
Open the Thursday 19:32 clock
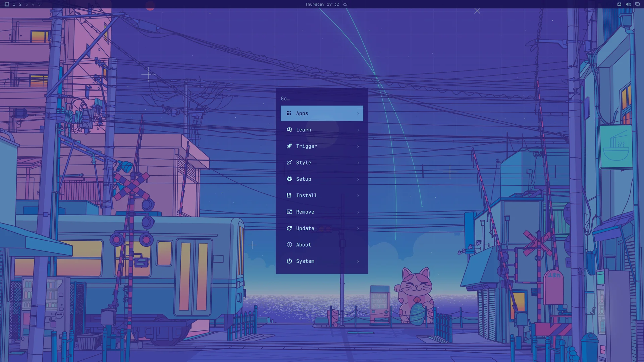pos(322,4)
